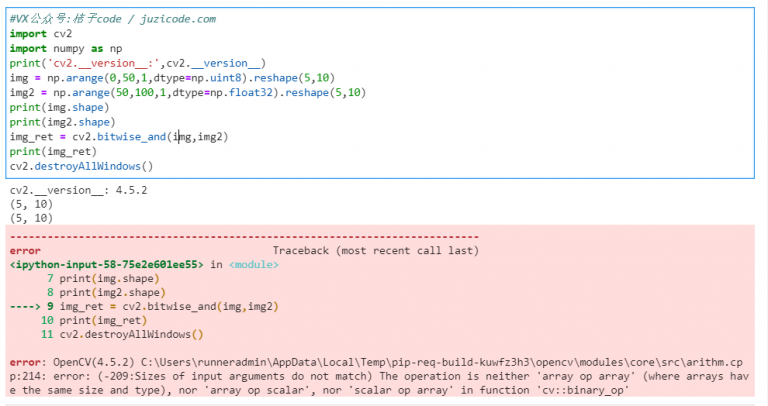
Task: Click the red 'error' label in the traceback
Action: point(24,250)
